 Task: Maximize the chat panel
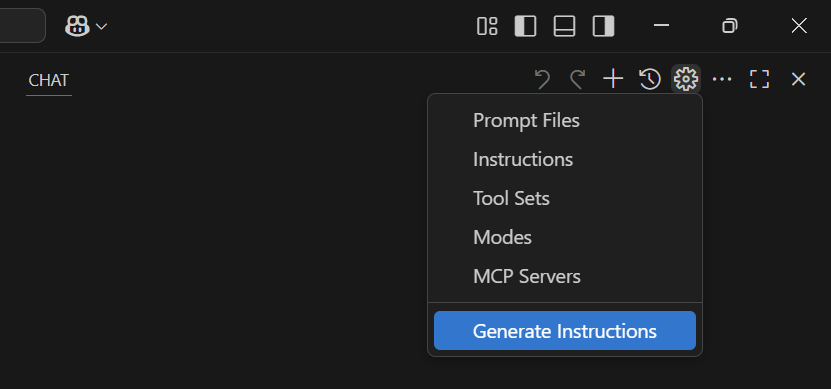point(759,79)
